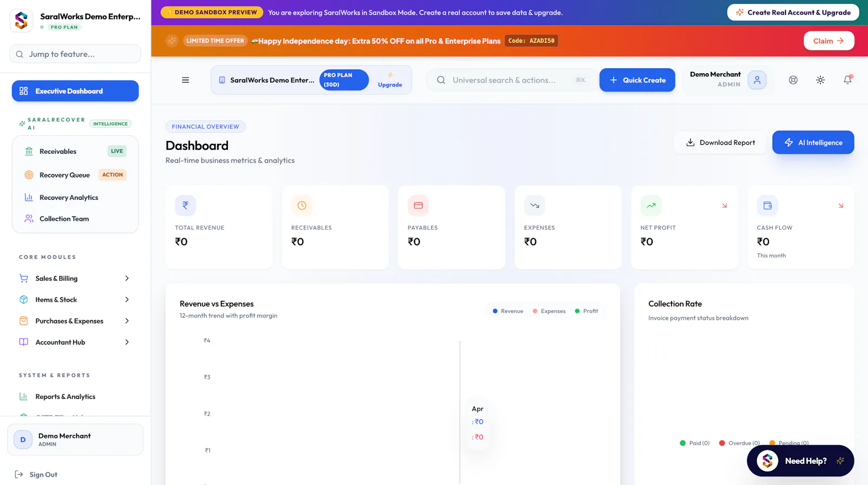Click the building icon in the company switcher
This screenshot has width=868, height=485.
pyautogui.click(x=222, y=80)
